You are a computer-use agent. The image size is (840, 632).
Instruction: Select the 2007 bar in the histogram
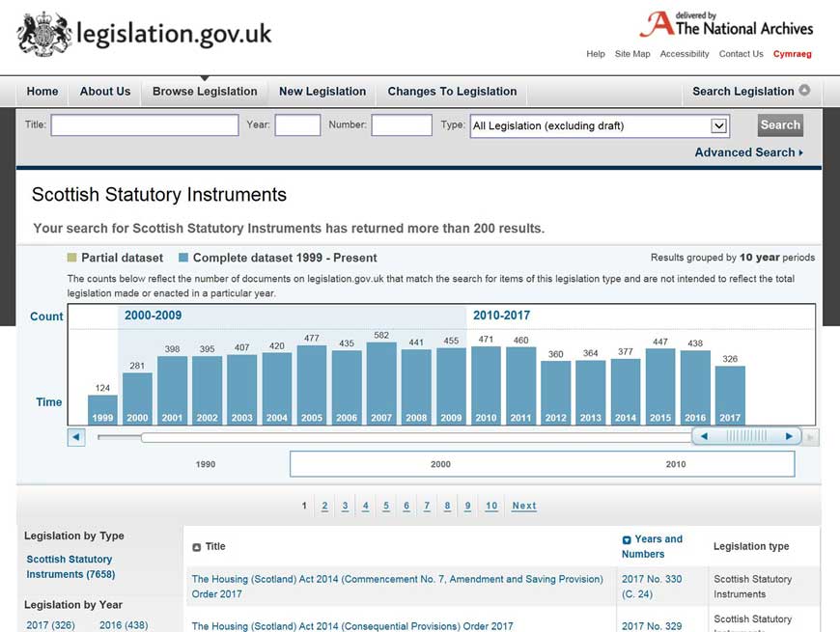[381, 383]
